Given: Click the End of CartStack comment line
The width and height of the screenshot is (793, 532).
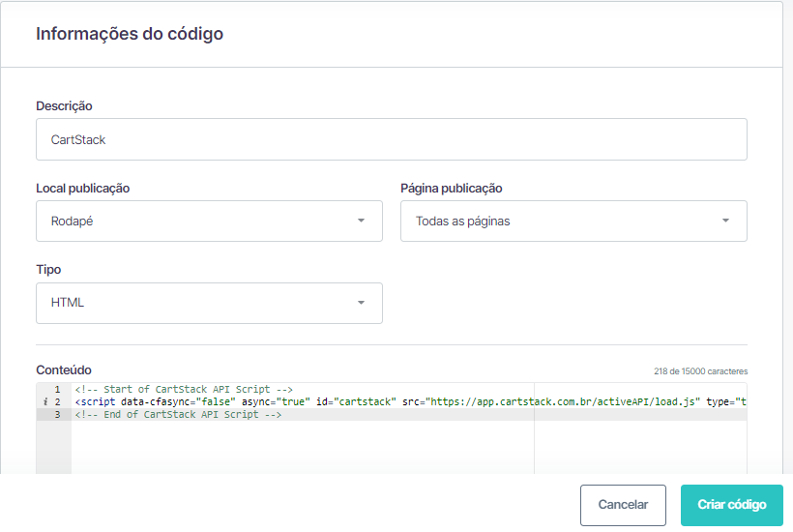Looking at the screenshot, I should 178,414.
